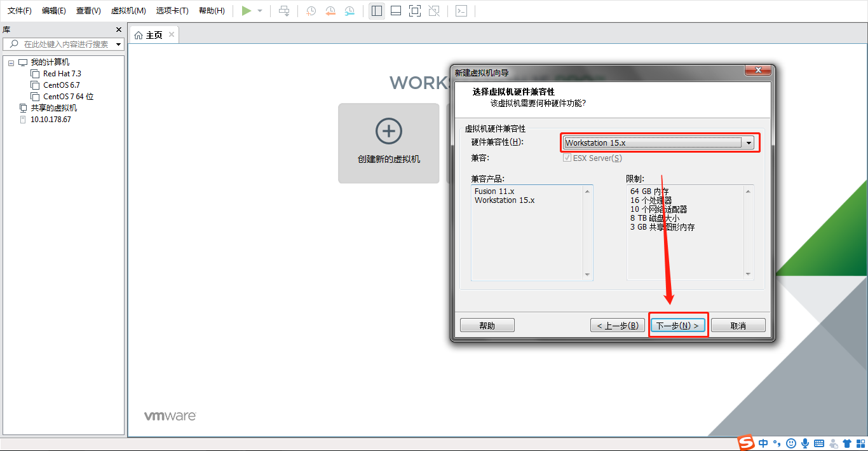Click the 16 个处理器 limit entry
The image size is (868, 451).
[651, 200]
